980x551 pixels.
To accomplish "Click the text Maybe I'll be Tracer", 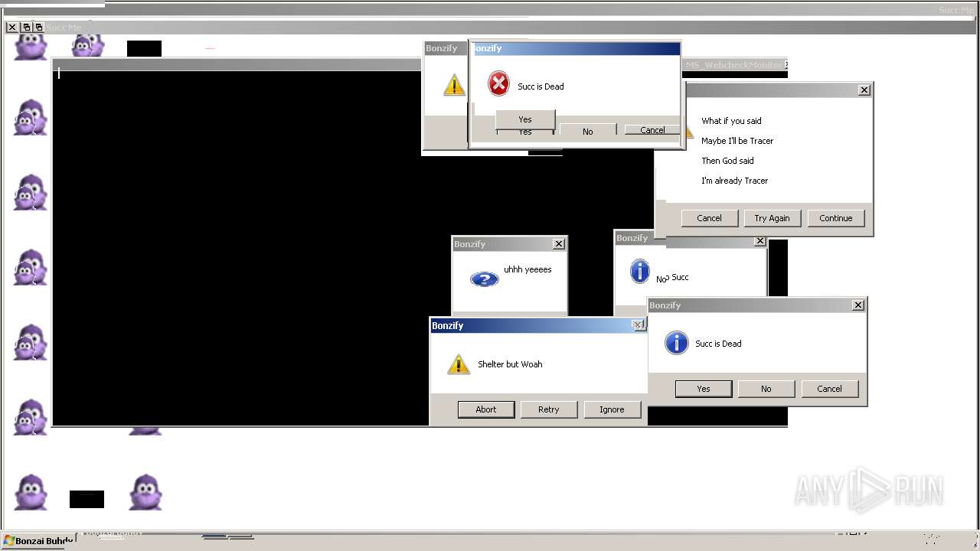I will coord(737,141).
